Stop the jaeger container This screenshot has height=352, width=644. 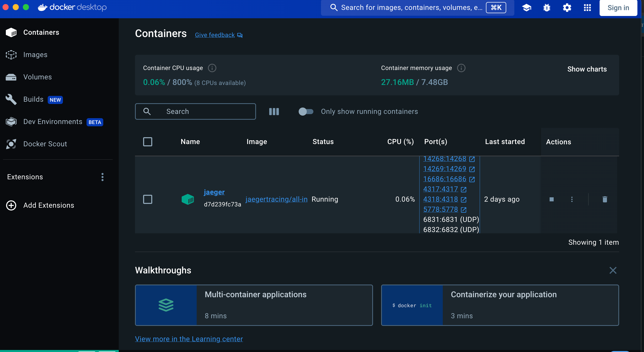pyautogui.click(x=552, y=199)
